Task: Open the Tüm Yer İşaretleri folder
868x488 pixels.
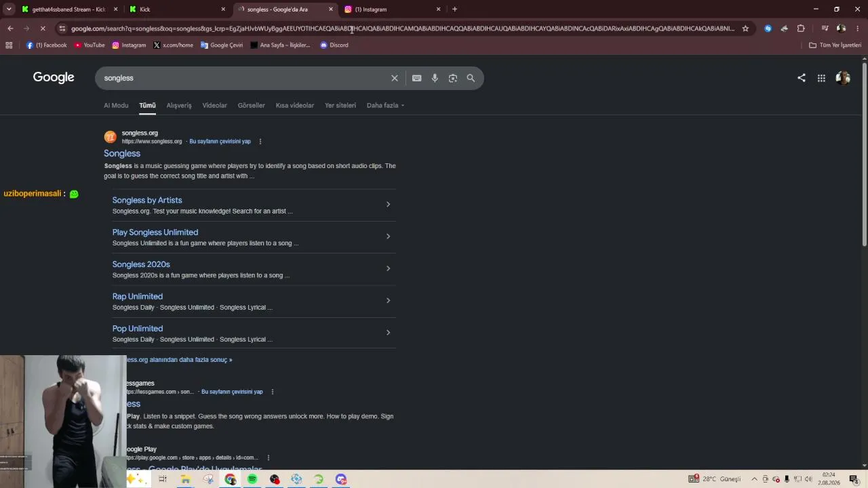Action: pyautogui.click(x=835, y=45)
